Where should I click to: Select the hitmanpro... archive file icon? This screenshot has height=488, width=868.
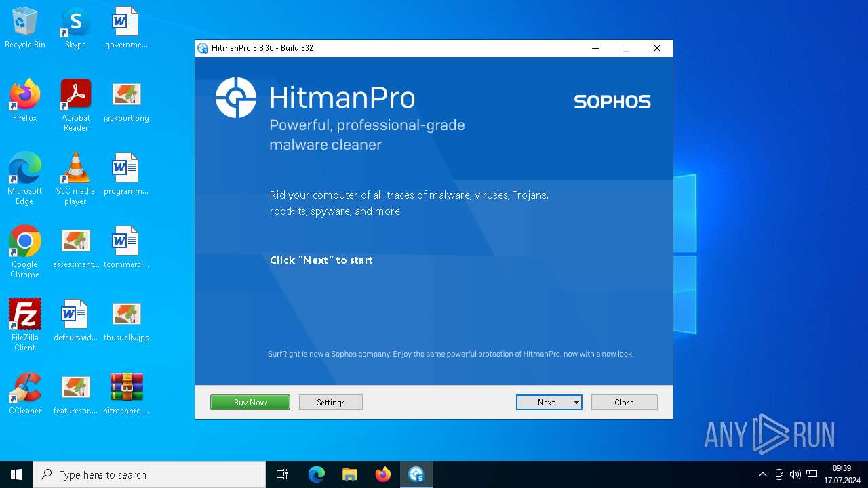(x=126, y=394)
